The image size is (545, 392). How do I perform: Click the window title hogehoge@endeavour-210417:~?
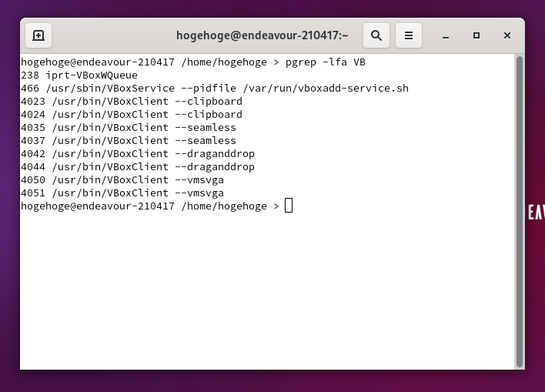tap(262, 35)
